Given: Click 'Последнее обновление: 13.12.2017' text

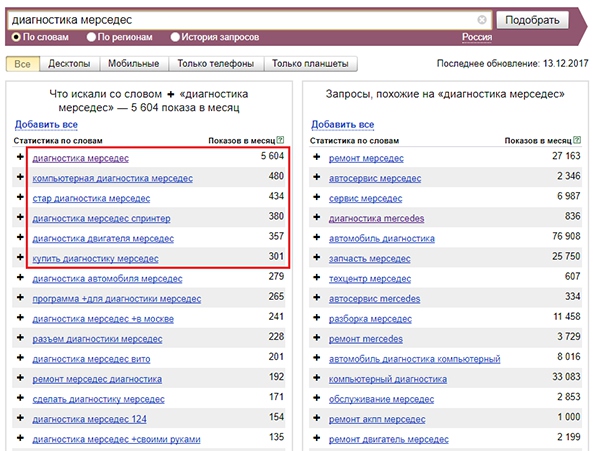Looking at the screenshot, I should 512,63.
